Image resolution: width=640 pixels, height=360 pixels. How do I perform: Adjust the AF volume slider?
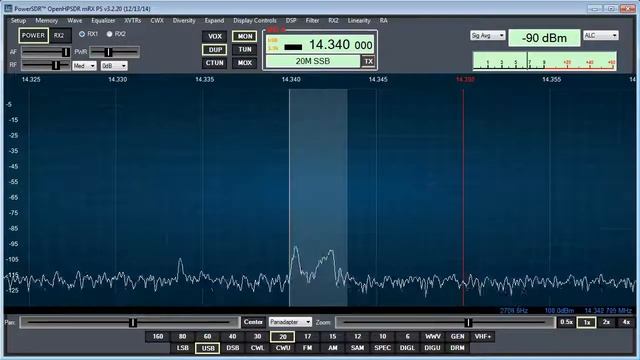point(46,52)
